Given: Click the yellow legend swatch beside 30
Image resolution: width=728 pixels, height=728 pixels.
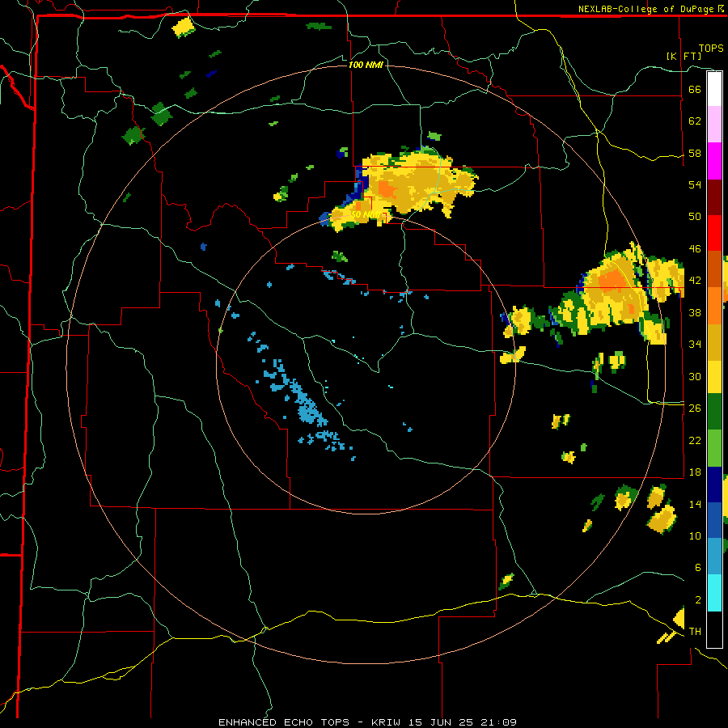Looking at the screenshot, I should [714, 376].
